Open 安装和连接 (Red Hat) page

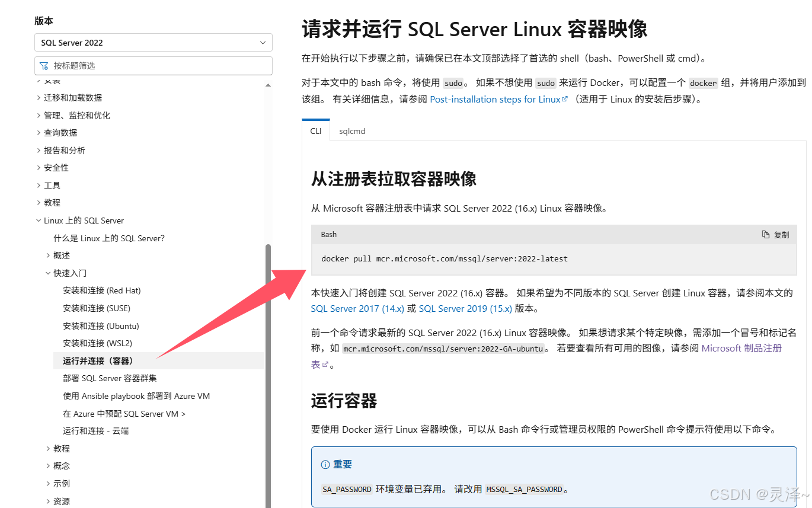(x=102, y=290)
